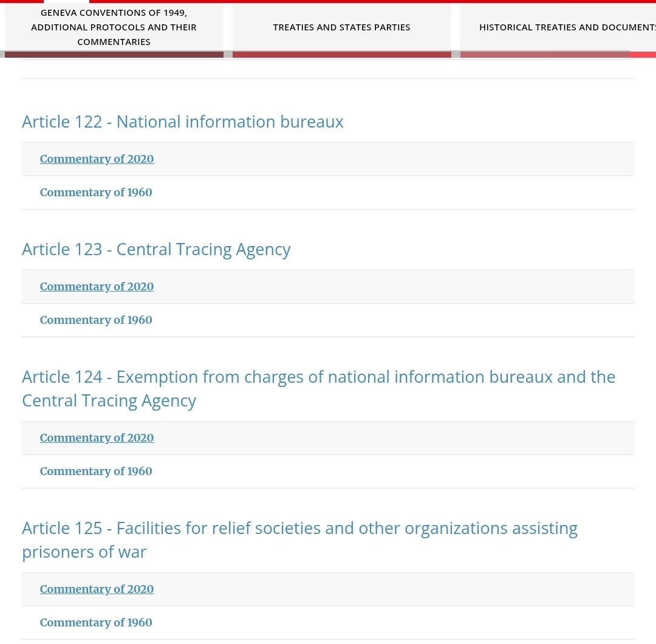Open Commentary of 1960 for Article 125
Screen dimensions: 656x644
[x=96, y=623]
